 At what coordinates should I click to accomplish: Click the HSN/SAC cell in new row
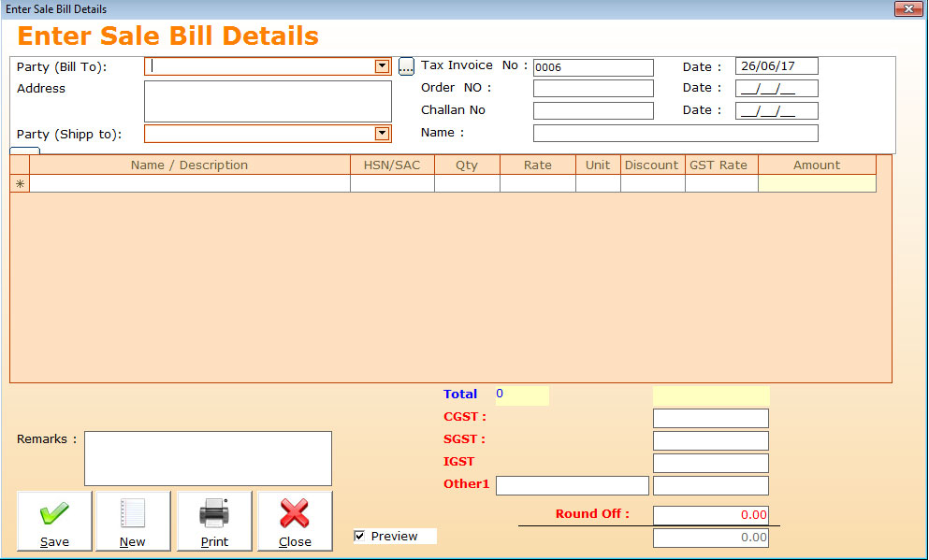[392, 183]
